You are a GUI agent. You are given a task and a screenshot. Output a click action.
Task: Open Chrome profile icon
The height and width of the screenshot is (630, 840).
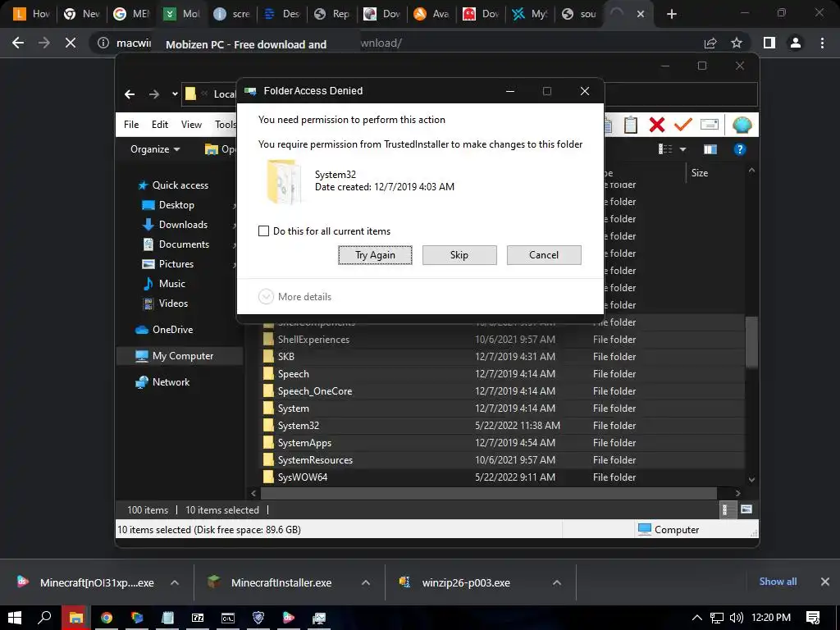tap(796, 43)
